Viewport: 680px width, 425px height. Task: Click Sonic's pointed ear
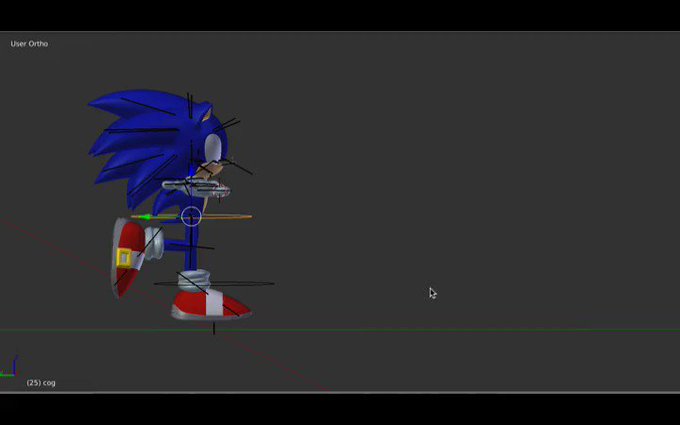[206, 112]
